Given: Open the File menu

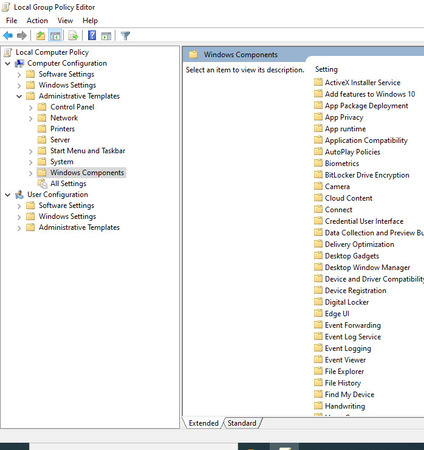Looking at the screenshot, I should point(11,21).
